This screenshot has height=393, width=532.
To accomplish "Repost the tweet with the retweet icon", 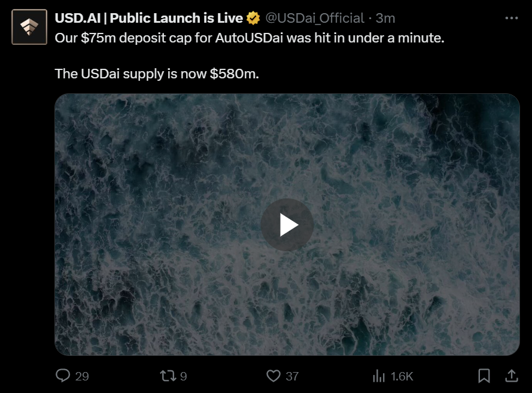I will (x=168, y=376).
